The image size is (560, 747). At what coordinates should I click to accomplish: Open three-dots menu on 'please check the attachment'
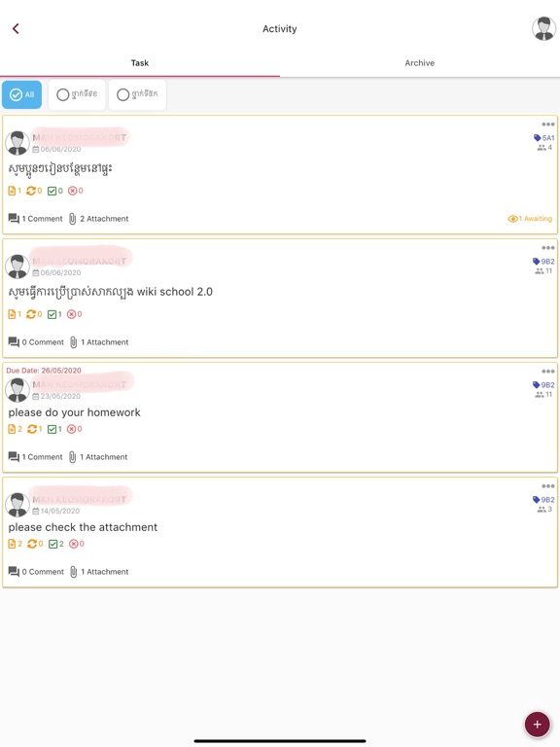[x=548, y=486]
